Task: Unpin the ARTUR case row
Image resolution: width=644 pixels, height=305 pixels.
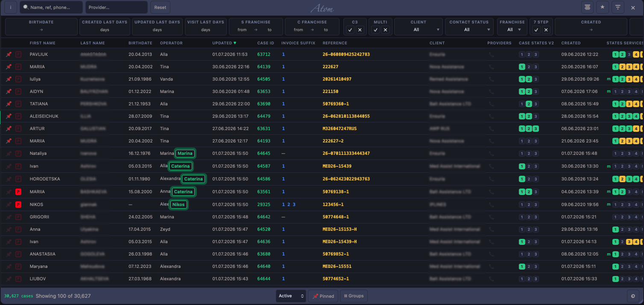Action: (9, 129)
